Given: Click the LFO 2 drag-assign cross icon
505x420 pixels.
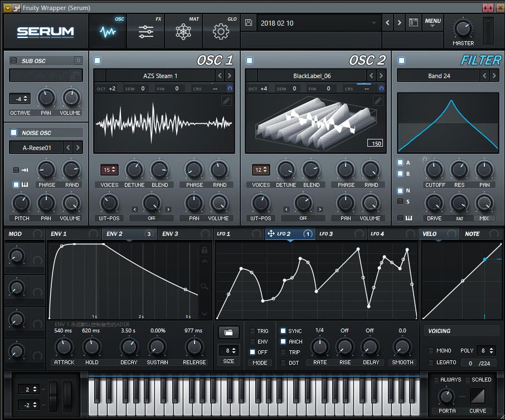Looking at the screenshot, I should click(x=271, y=233).
